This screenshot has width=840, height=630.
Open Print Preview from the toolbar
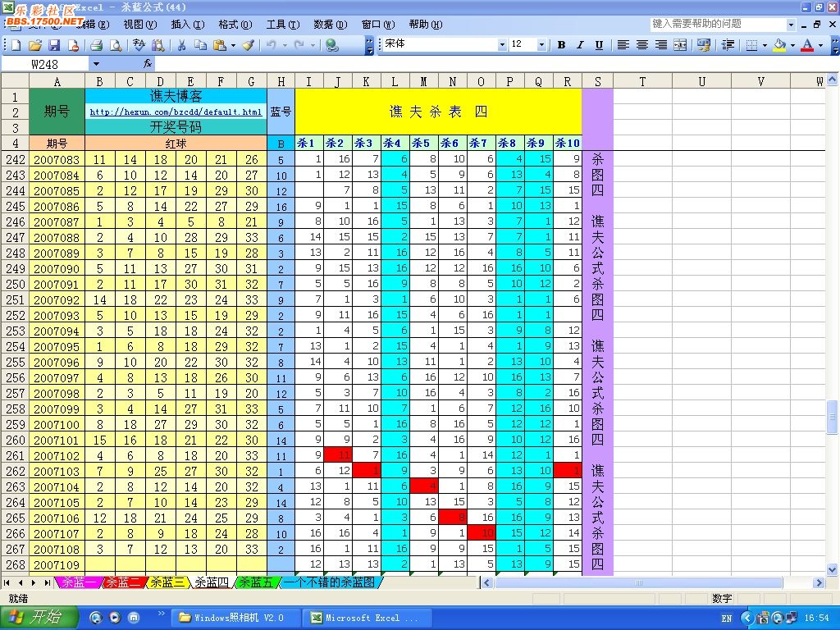(x=115, y=46)
